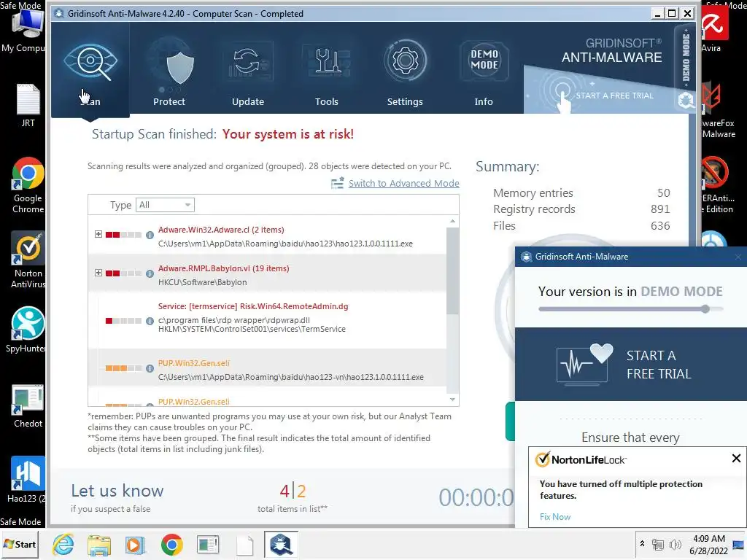This screenshot has width=747, height=560.
Task: Click the Start button
Action: (x=20, y=544)
